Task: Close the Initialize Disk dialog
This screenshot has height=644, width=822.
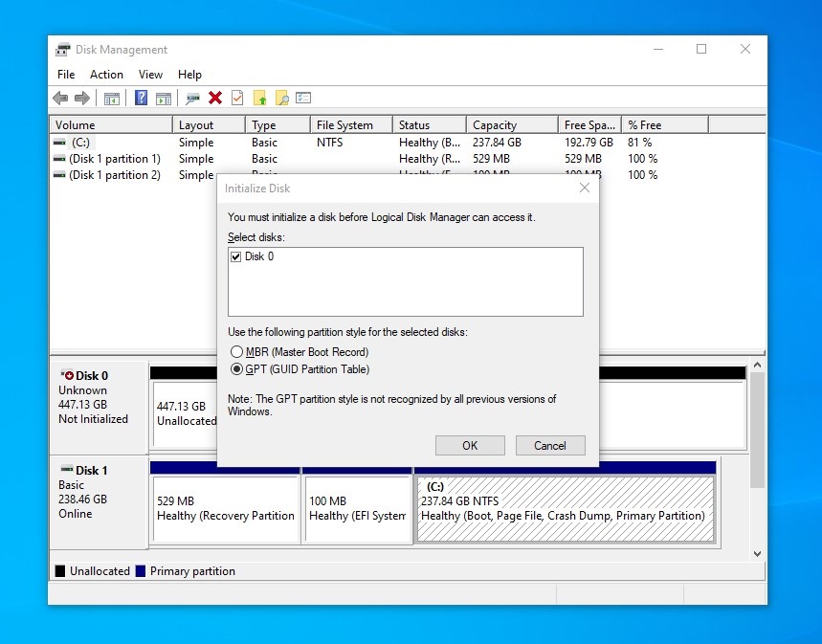Action: click(x=585, y=189)
